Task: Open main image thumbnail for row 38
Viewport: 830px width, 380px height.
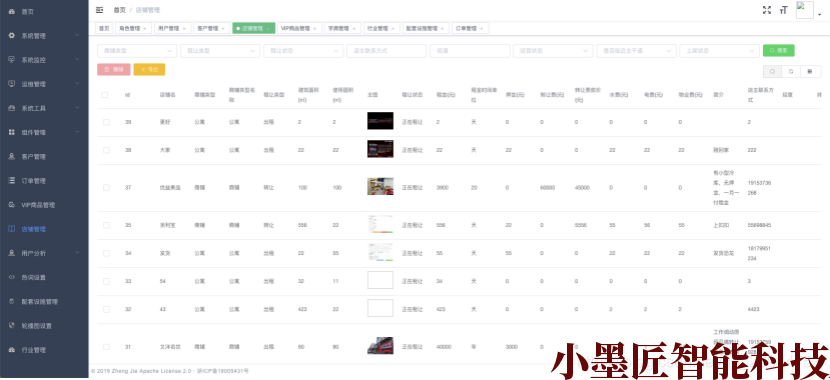Action: pyautogui.click(x=380, y=149)
